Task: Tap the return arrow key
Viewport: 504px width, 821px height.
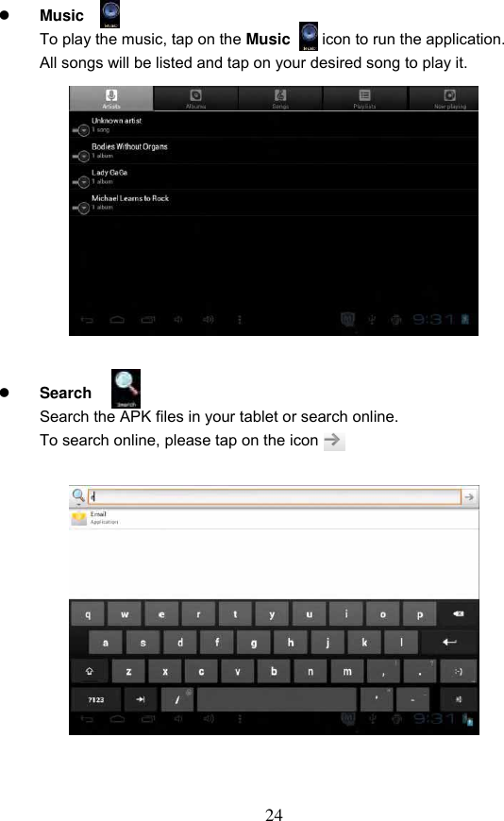Action: (x=449, y=642)
